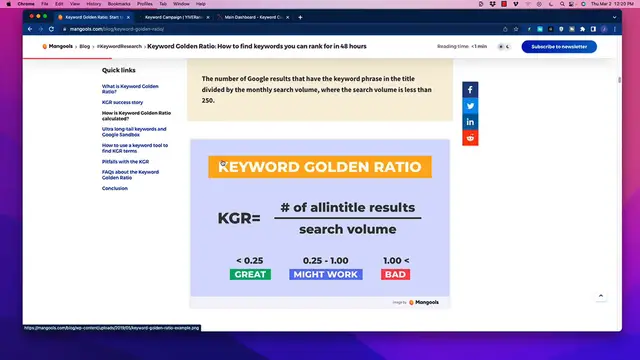Open the File menu

coord(44,4)
